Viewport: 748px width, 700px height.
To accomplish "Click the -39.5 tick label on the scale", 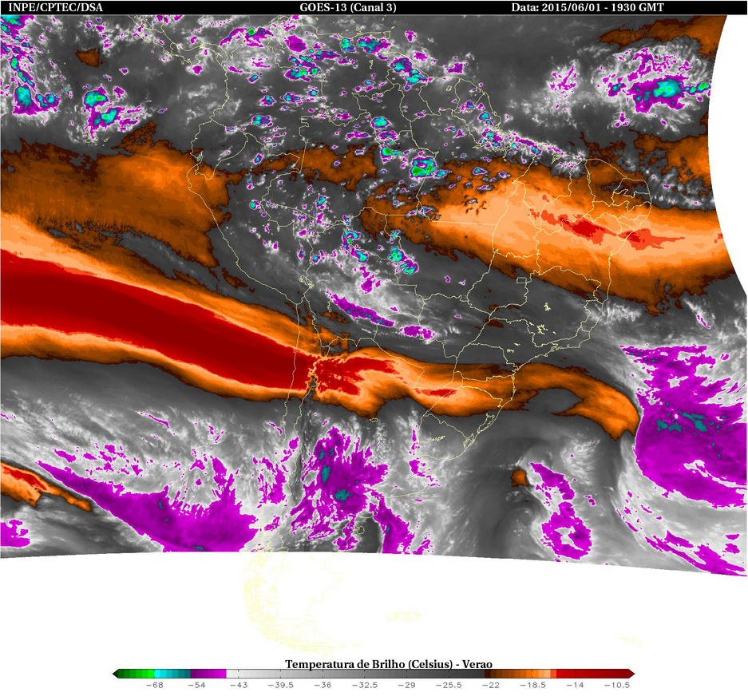I will (280, 685).
